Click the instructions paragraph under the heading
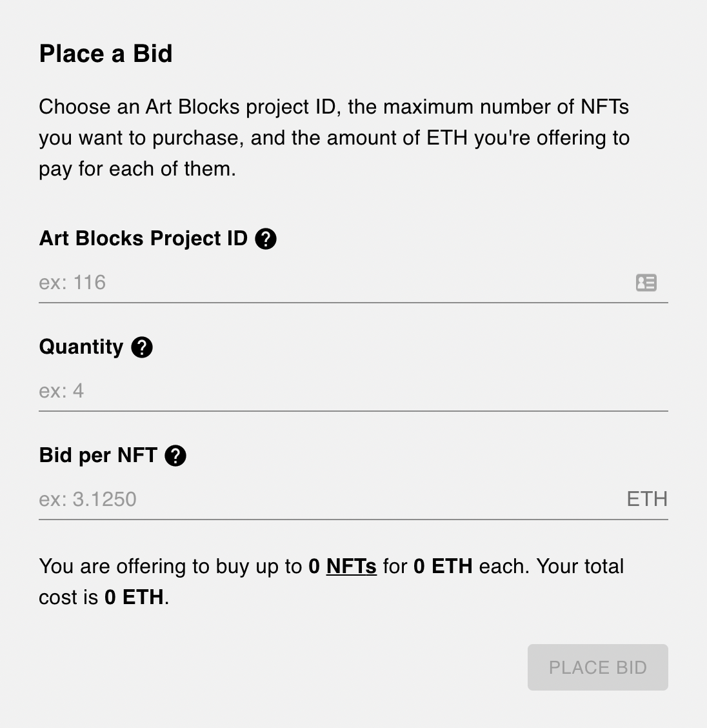707x728 pixels. (334, 137)
